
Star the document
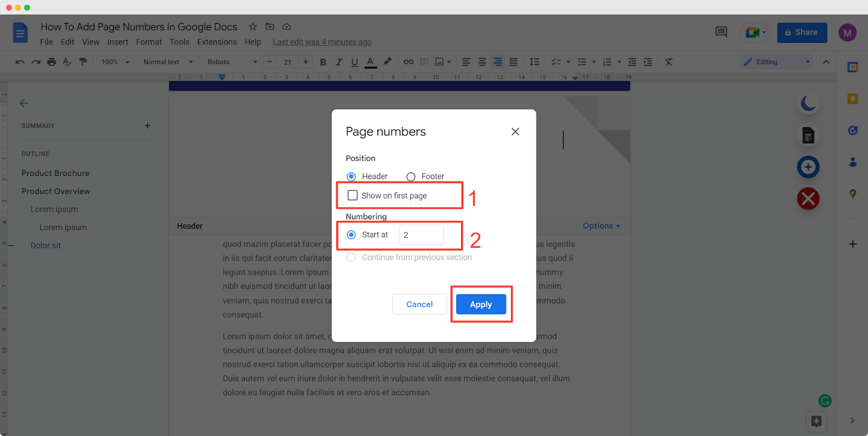click(x=253, y=27)
